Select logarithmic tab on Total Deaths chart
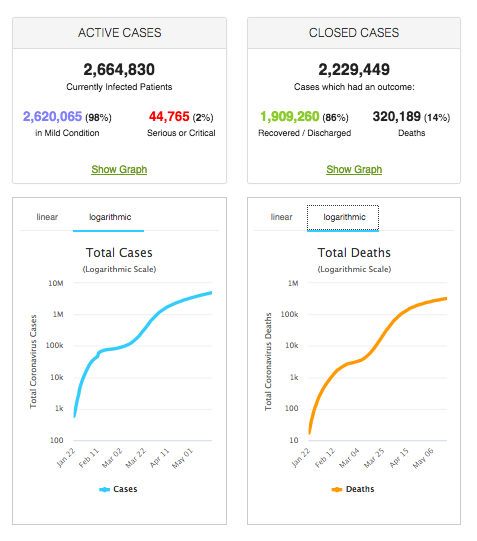 344,217
